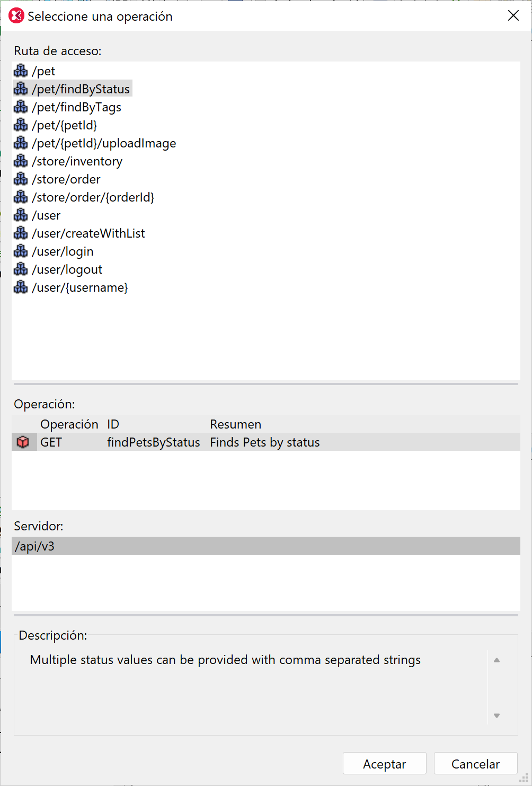Click the icon beside /pet/{petId}/uploadImage
Screen dimensions: 532x786
point(21,143)
